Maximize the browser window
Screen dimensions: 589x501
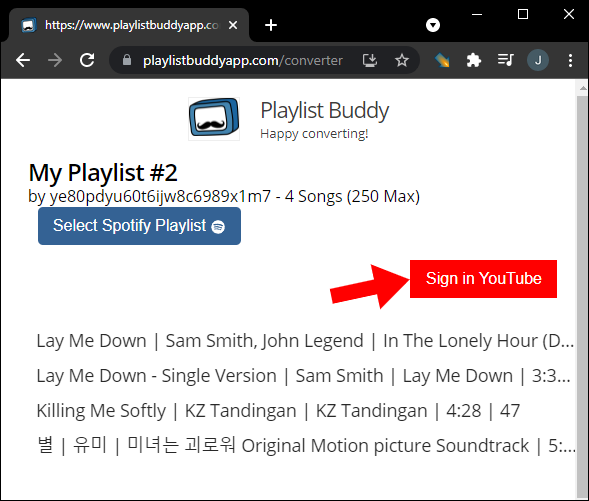523,14
